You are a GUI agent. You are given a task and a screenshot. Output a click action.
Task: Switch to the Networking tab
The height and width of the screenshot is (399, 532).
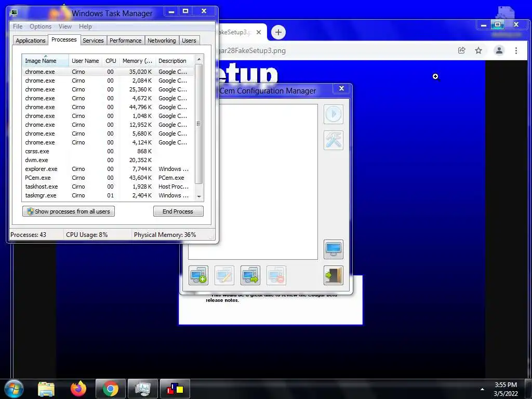[162, 41]
